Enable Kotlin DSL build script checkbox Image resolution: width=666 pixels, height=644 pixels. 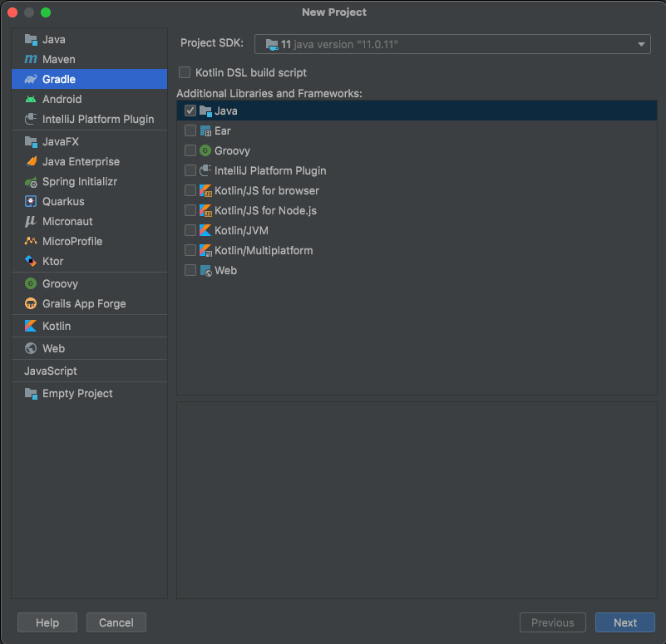pyautogui.click(x=185, y=72)
